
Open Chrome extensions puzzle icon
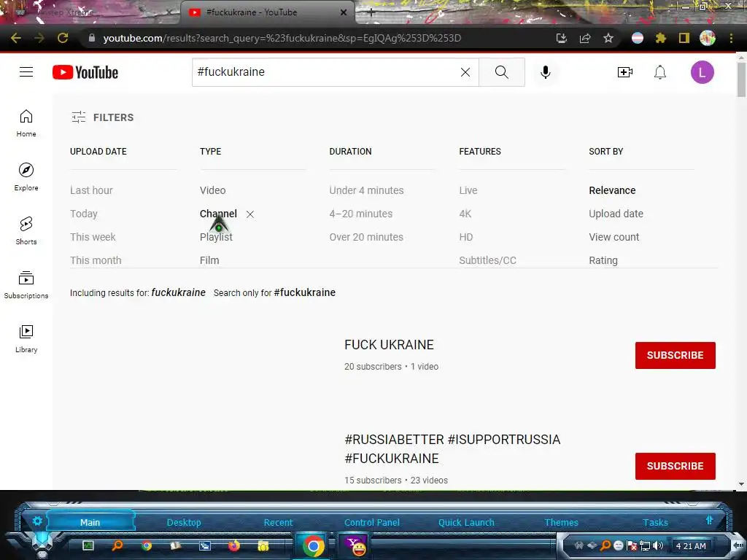661,38
